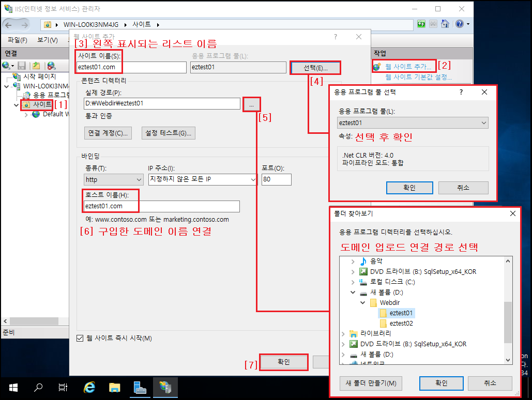Open Task View on the taskbar
The image size is (532, 400).
[x=63, y=388]
